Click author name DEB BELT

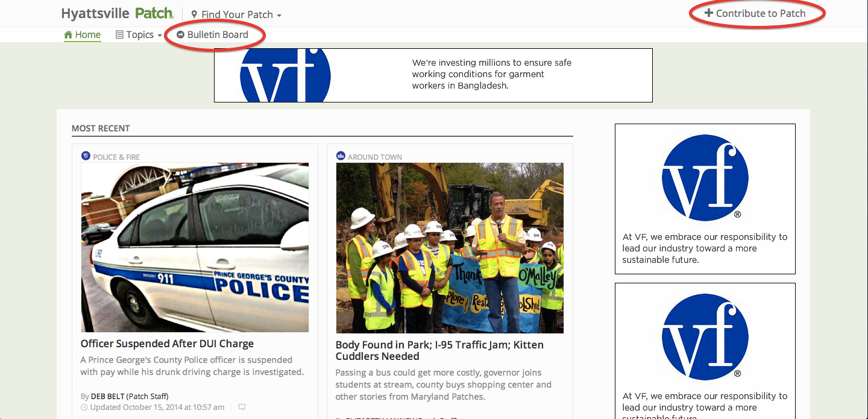point(108,396)
